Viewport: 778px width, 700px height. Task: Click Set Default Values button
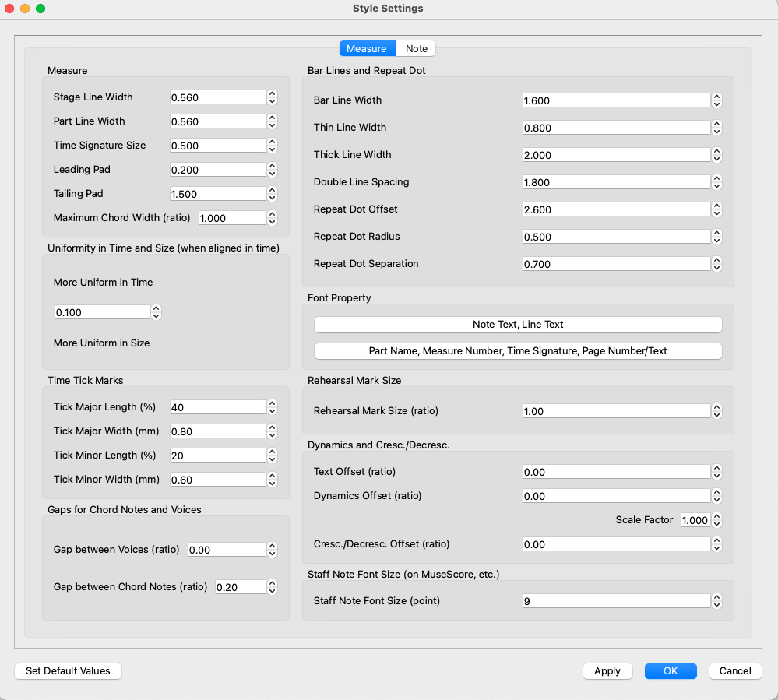tap(68, 670)
